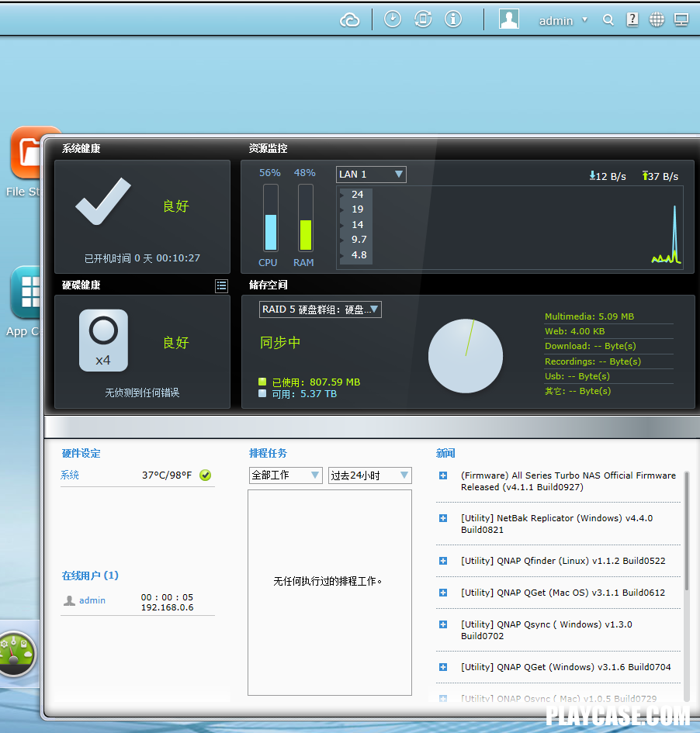Image resolution: width=700 pixels, height=733 pixels.
Task: Click the uptime text 已开机时间
Action: [x=142, y=258]
